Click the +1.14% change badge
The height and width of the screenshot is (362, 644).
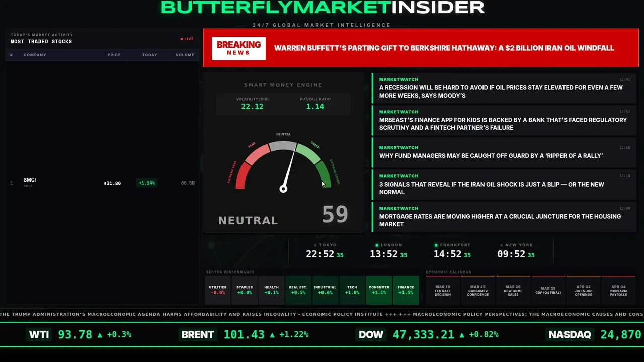point(147,183)
